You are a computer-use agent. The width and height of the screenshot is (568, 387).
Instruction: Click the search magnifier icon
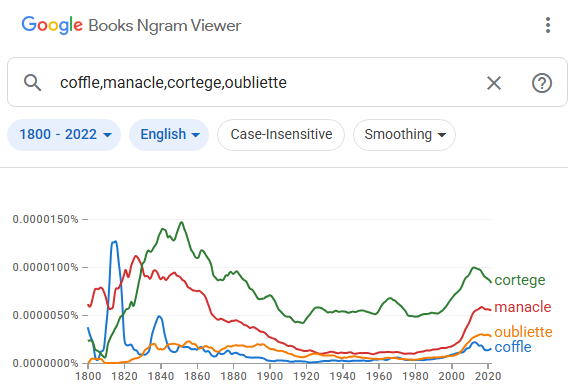coord(32,83)
